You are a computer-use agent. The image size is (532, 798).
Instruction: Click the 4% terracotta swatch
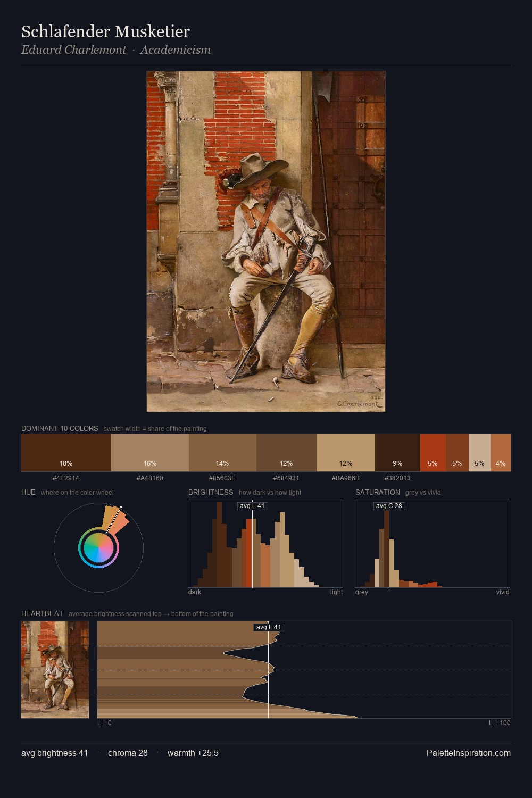click(x=501, y=453)
